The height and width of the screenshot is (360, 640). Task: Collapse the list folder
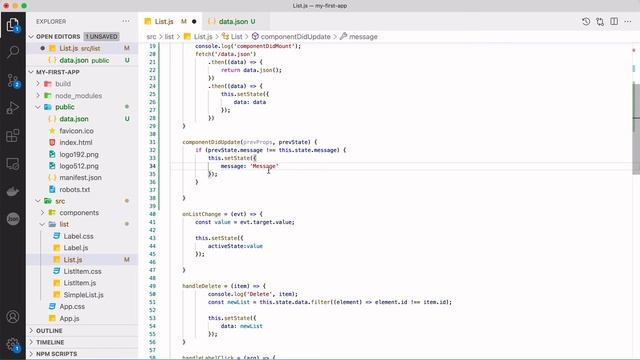(x=64, y=224)
